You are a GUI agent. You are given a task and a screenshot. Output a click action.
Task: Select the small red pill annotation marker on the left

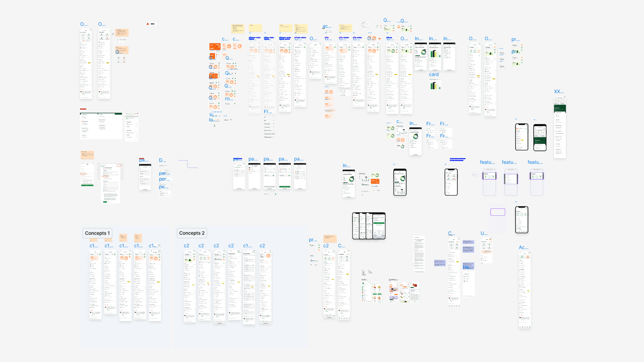coord(83,109)
